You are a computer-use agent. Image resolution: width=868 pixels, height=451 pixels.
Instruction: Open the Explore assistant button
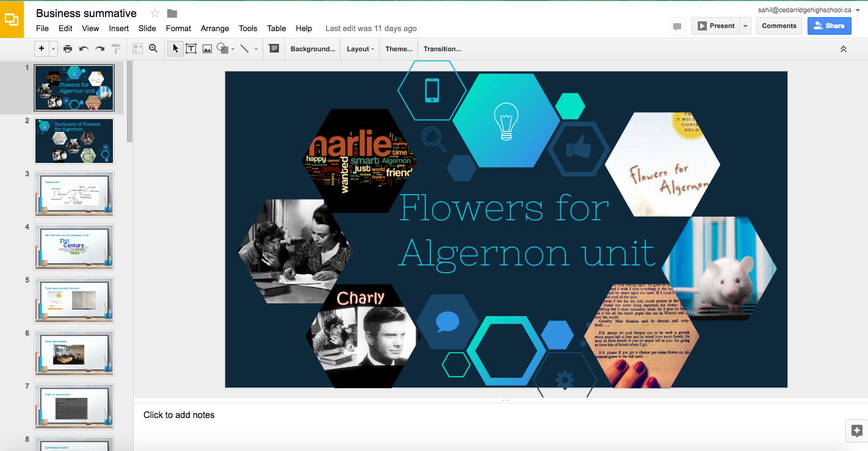pos(856,430)
